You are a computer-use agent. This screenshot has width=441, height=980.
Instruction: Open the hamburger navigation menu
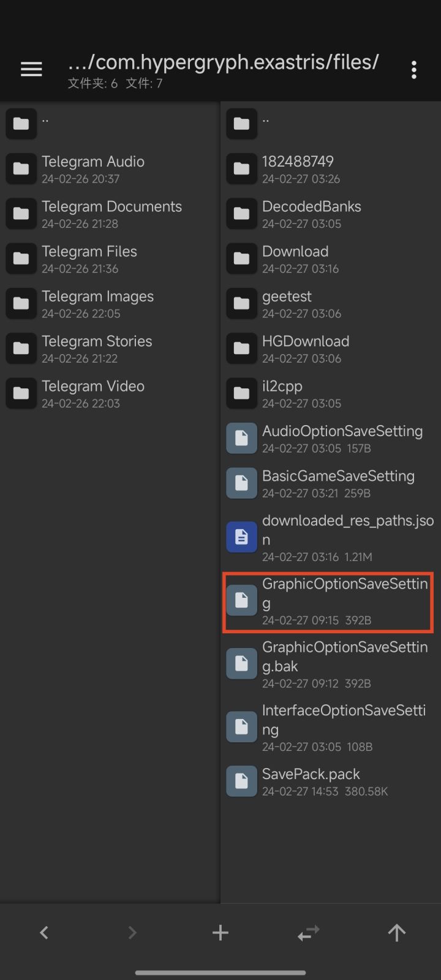(31, 70)
